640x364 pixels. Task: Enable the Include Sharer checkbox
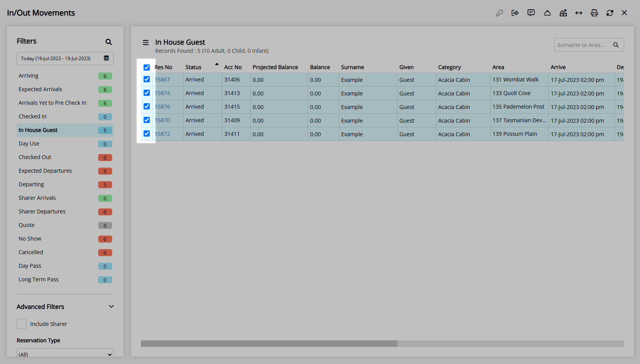pyautogui.click(x=22, y=324)
